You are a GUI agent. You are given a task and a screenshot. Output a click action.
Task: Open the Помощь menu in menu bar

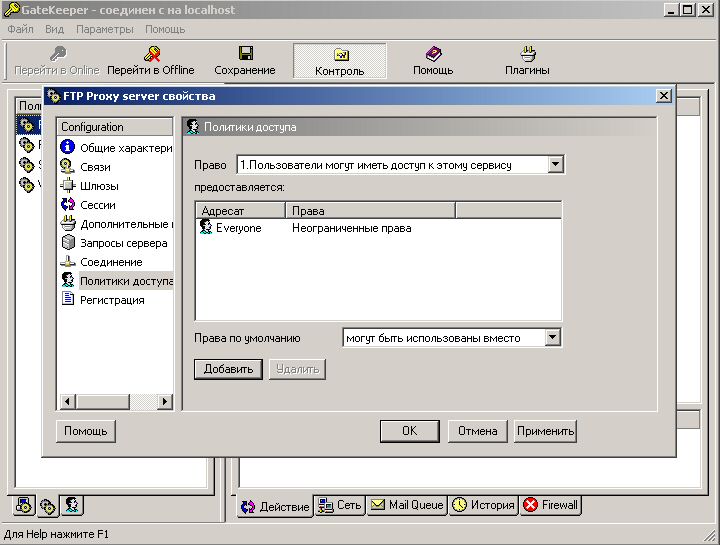pos(165,29)
